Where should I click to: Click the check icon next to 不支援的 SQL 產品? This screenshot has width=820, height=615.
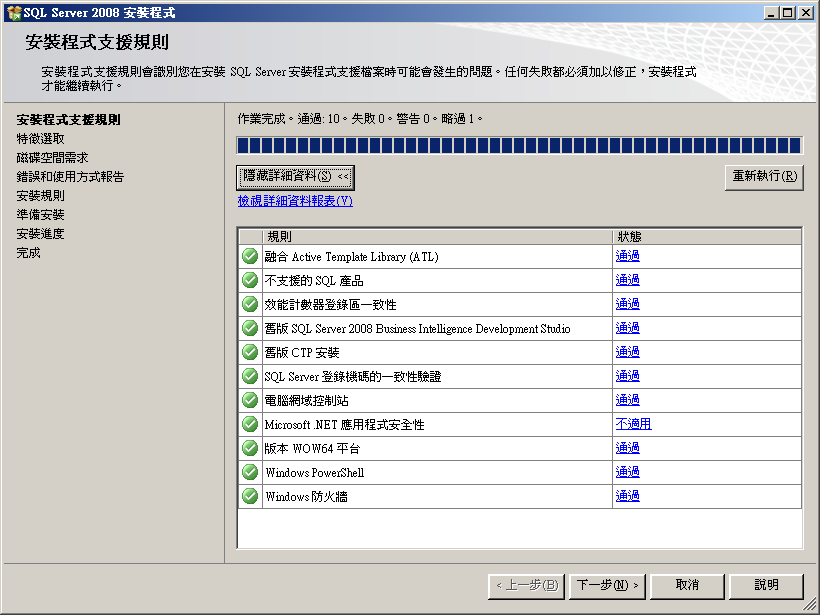click(249, 279)
